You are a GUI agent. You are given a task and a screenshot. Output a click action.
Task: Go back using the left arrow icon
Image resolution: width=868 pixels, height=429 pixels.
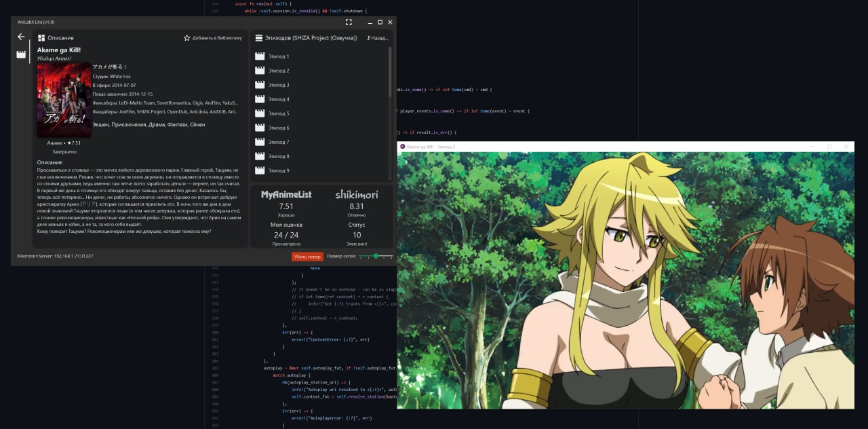point(21,37)
